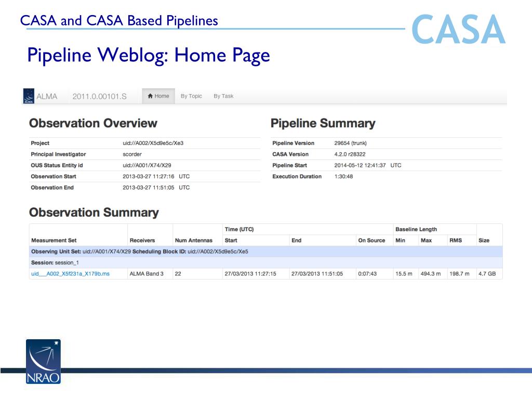Open measurement set uid___A002_X5f231a_X179b.ms link
Screen dimensions: 532x399
coord(70,274)
